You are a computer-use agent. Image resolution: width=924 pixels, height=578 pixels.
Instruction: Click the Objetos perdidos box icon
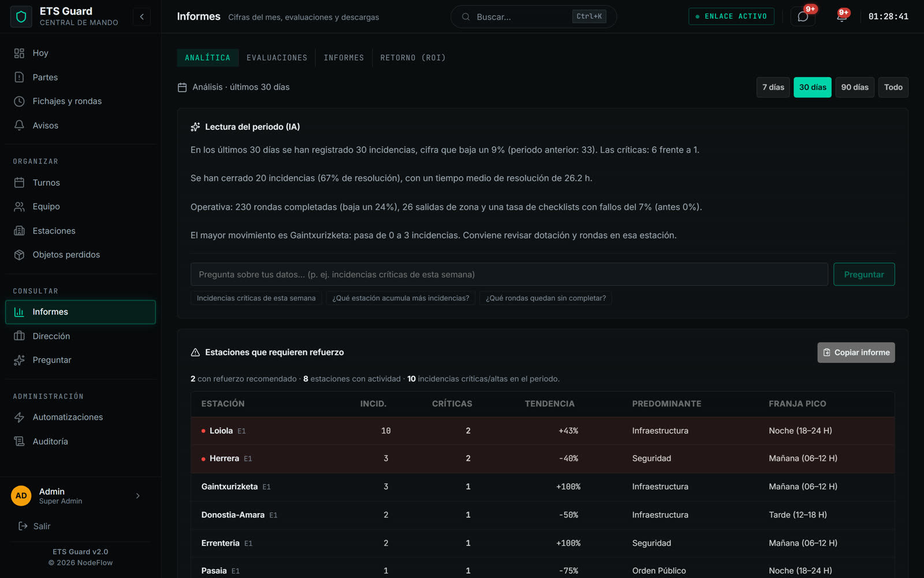click(x=19, y=255)
